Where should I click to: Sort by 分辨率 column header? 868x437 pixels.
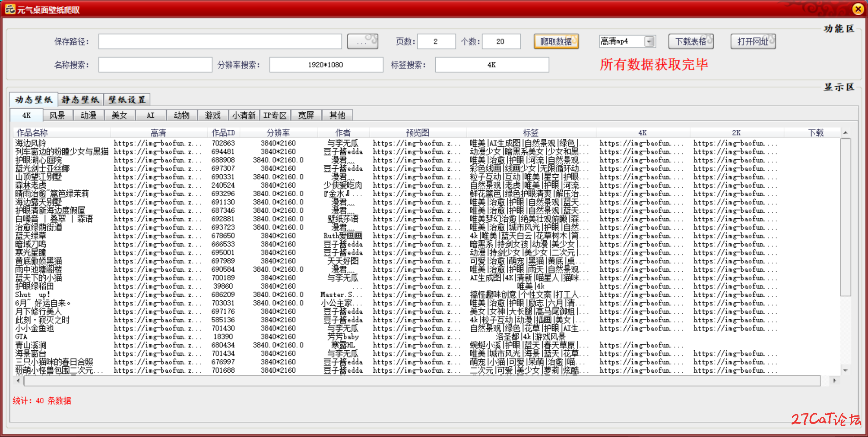[x=278, y=132]
